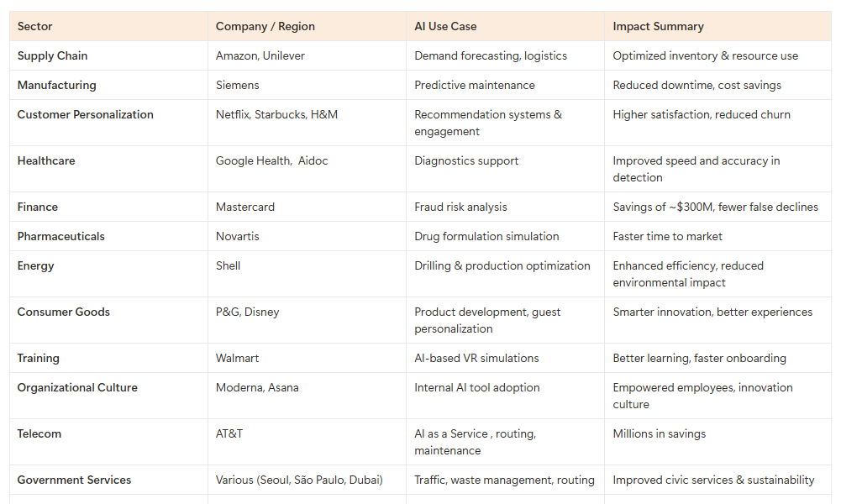Click the Pharmaceuticals sector cell
The image size is (841, 504).
[61, 237]
